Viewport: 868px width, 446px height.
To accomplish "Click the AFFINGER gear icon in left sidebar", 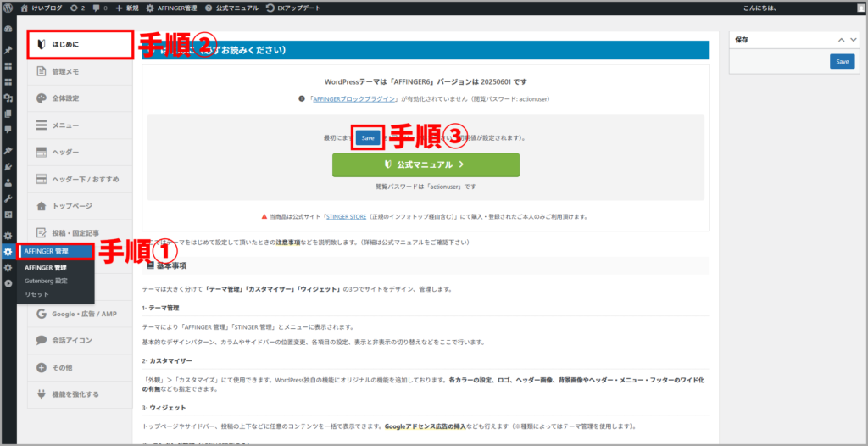I will click(x=8, y=252).
